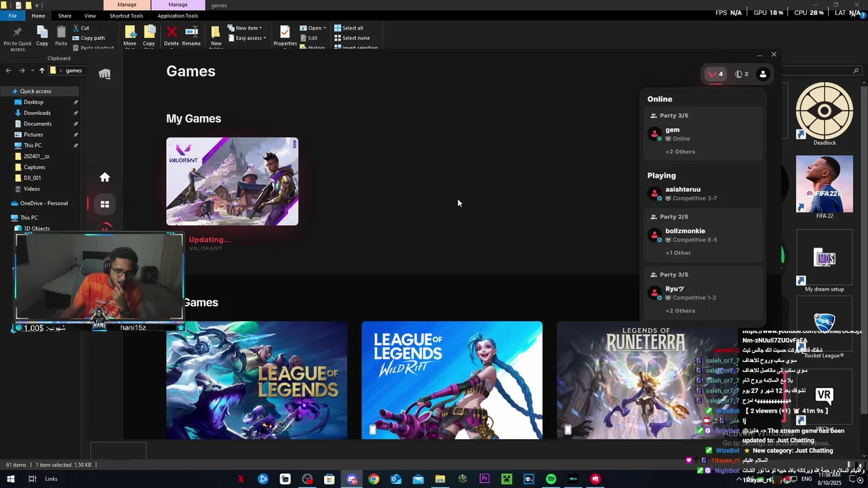The width and height of the screenshot is (868, 488).
Task: Switch to the Home ribbon tab
Action: point(38,16)
